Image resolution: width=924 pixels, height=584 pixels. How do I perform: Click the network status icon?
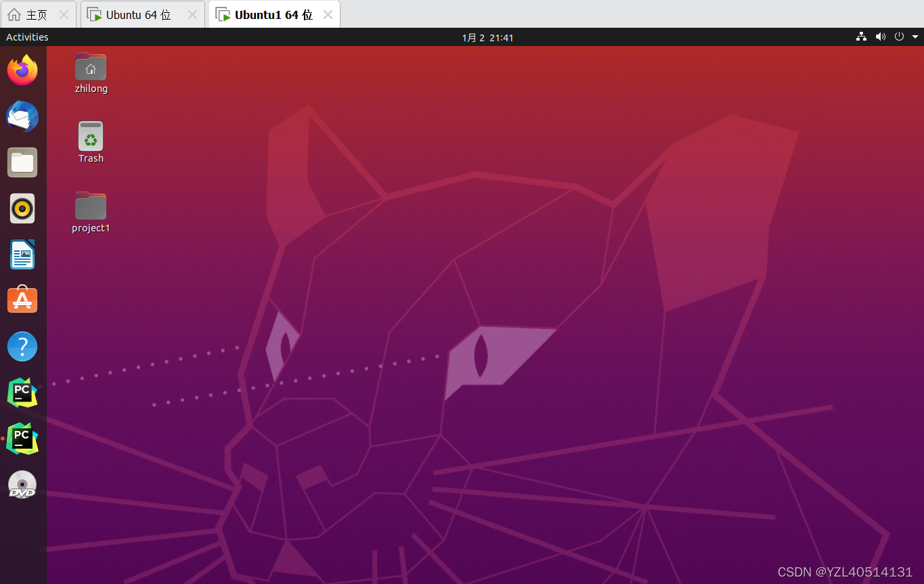coord(861,37)
